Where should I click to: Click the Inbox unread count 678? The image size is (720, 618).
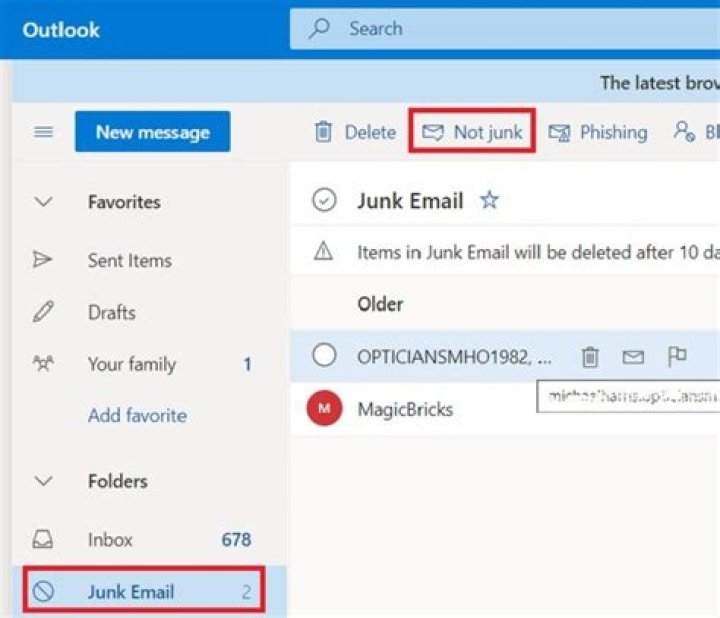coord(236,539)
